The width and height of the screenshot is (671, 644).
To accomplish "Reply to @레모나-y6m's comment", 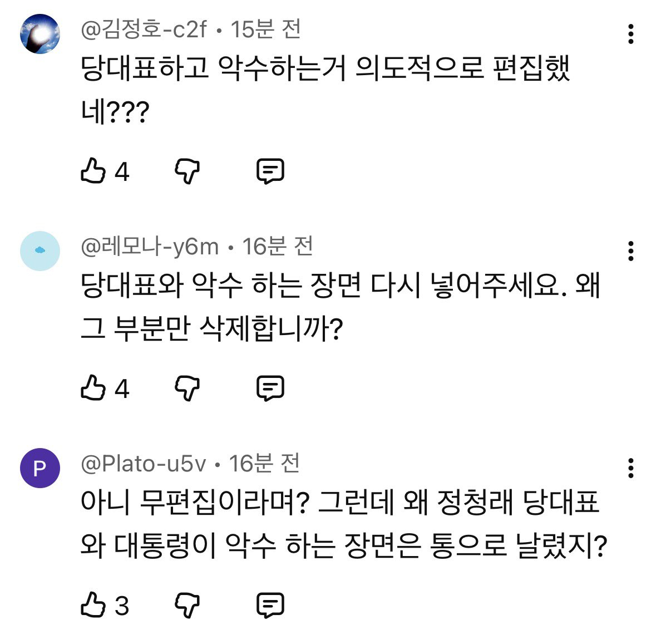I will [x=270, y=388].
